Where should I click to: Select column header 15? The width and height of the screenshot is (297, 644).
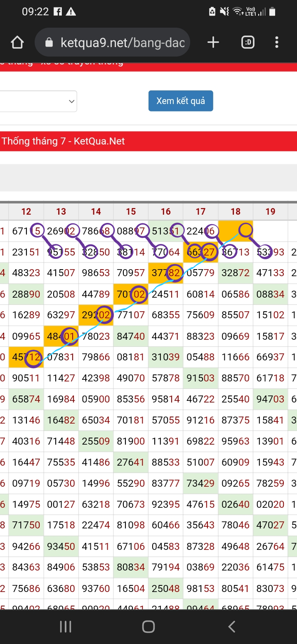[131, 212]
